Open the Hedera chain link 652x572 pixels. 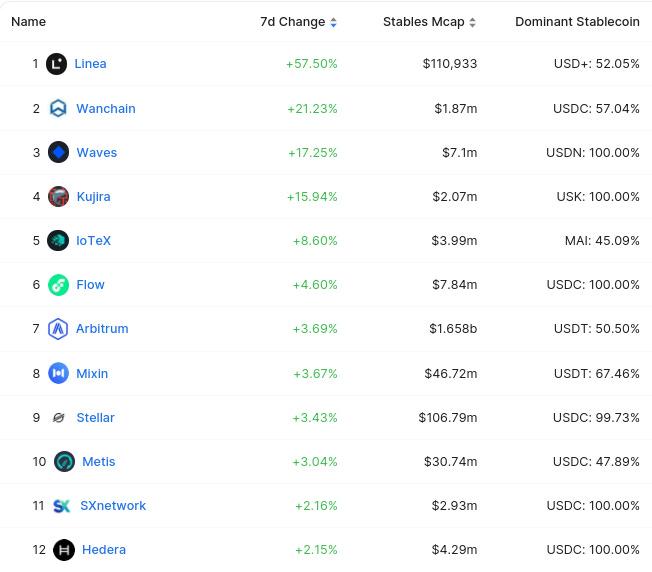[104, 550]
